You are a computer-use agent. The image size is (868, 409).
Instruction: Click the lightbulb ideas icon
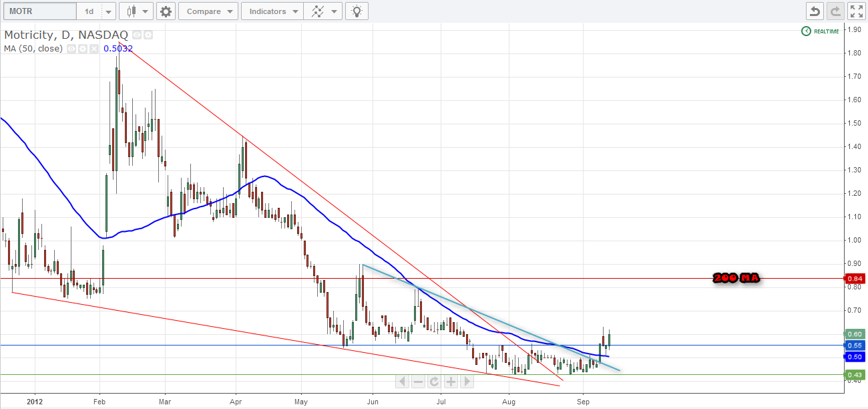(x=357, y=11)
